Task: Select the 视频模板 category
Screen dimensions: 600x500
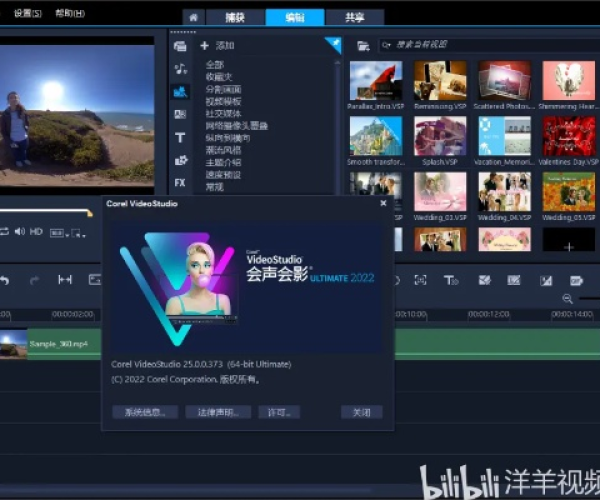Action: pyautogui.click(x=223, y=101)
